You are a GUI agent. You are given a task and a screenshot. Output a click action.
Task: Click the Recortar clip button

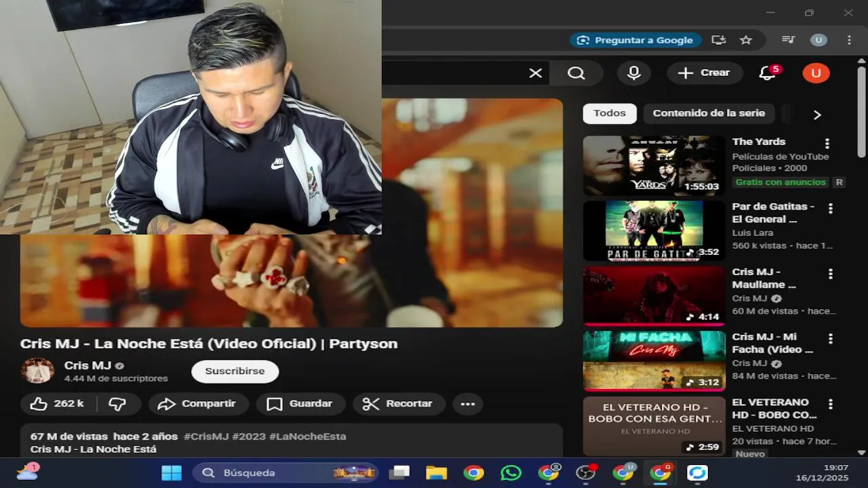click(399, 404)
